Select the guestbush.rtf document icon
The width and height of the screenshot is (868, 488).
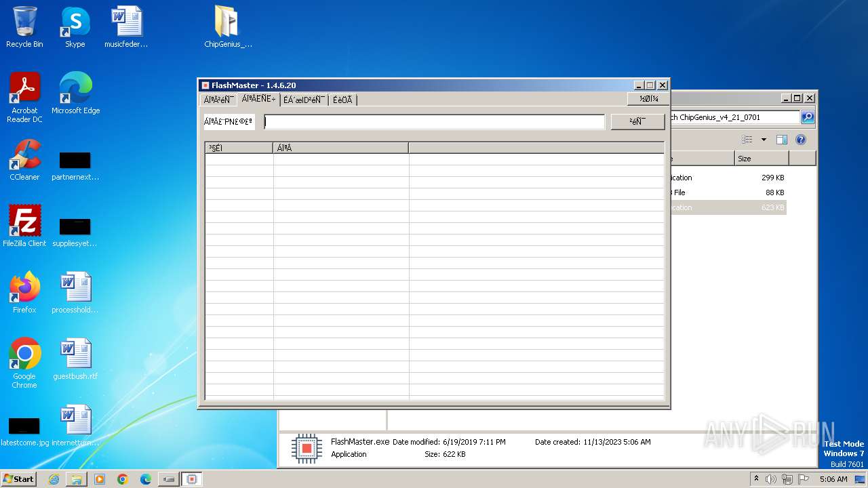[x=75, y=359]
